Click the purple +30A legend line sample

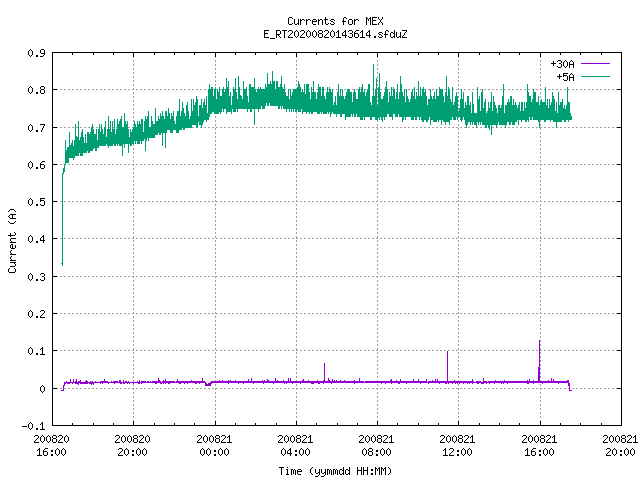pyautogui.click(x=596, y=64)
